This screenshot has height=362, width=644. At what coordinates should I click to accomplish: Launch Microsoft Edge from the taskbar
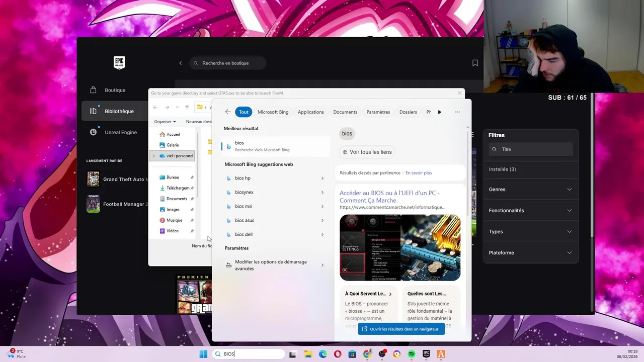pyautogui.click(x=323, y=354)
